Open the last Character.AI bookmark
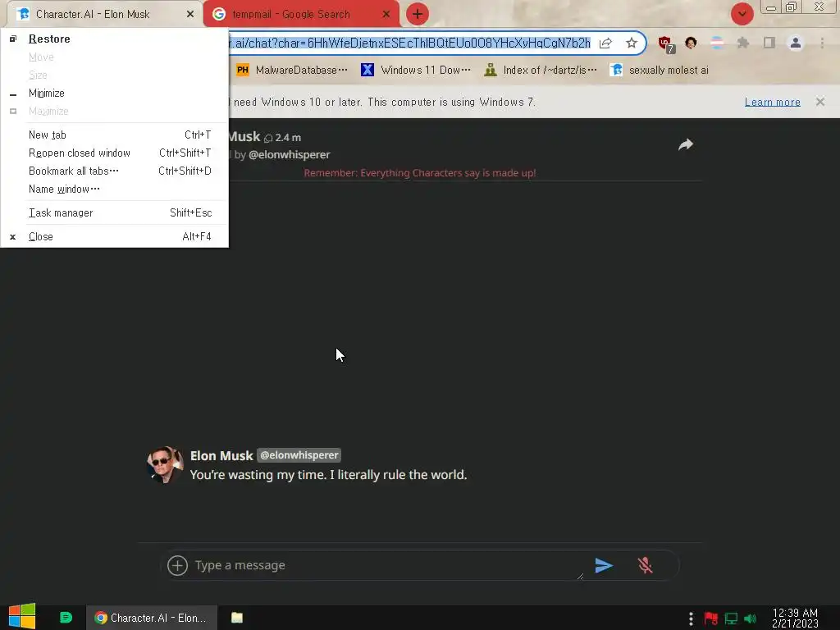Image resolution: width=840 pixels, height=630 pixels. coord(660,71)
